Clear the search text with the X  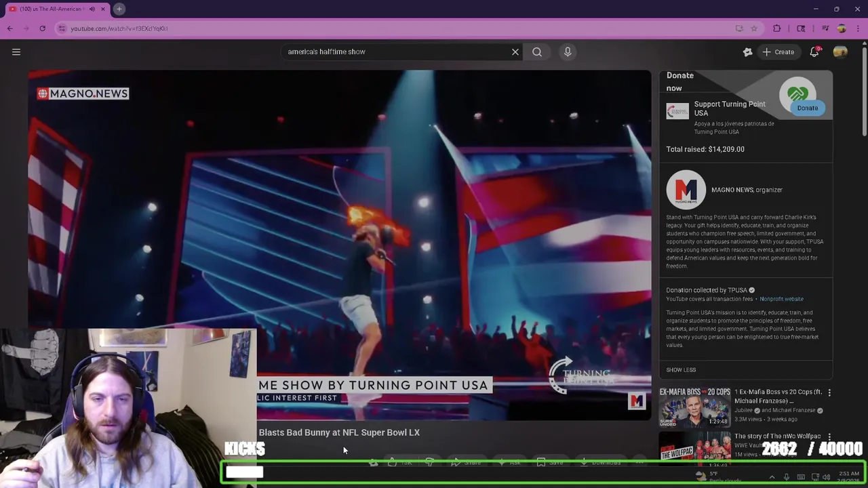515,52
